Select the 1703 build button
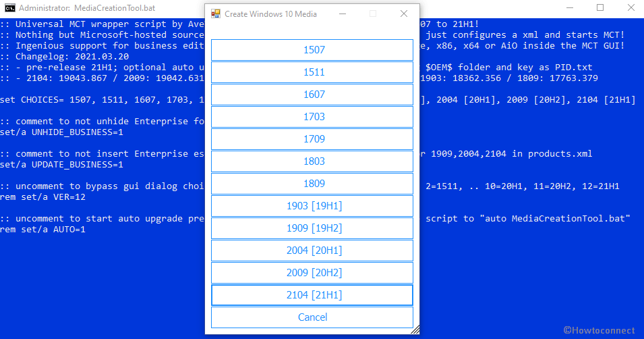 312,116
